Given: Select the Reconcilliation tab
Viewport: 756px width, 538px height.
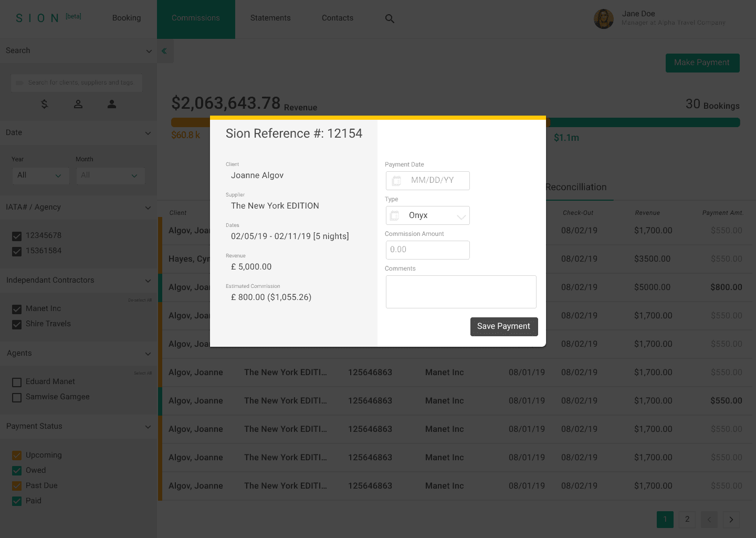Looking at the screenshot, I should pyautogui.click(x=576, y=187).
